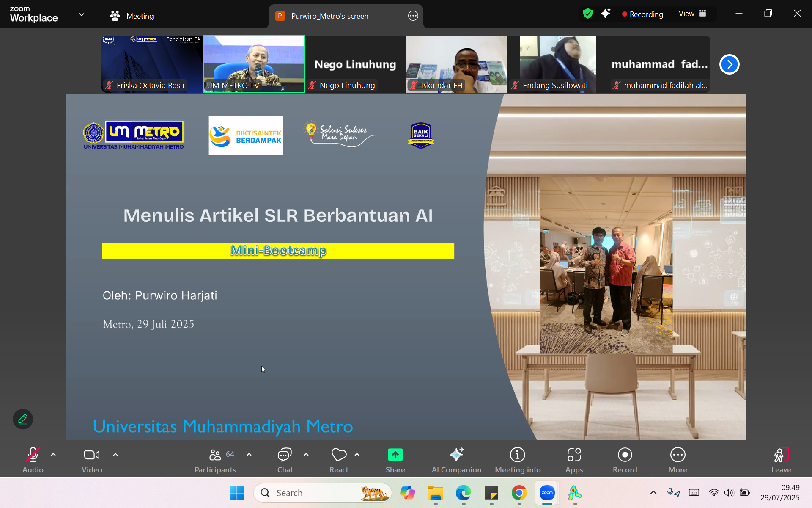The image size is (812, 508).
Task: Open Google Chrome from the taskbar
Action: click(x=519, y=493)
